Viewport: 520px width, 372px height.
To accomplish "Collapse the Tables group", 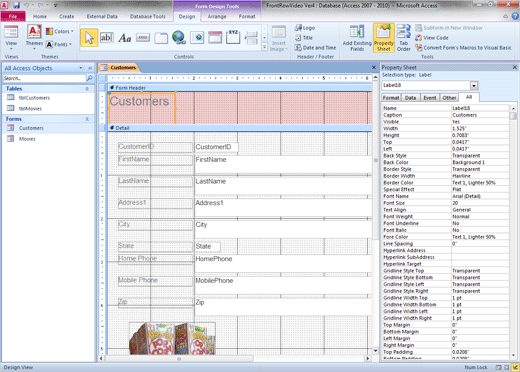I will click(x=87, y=89).
